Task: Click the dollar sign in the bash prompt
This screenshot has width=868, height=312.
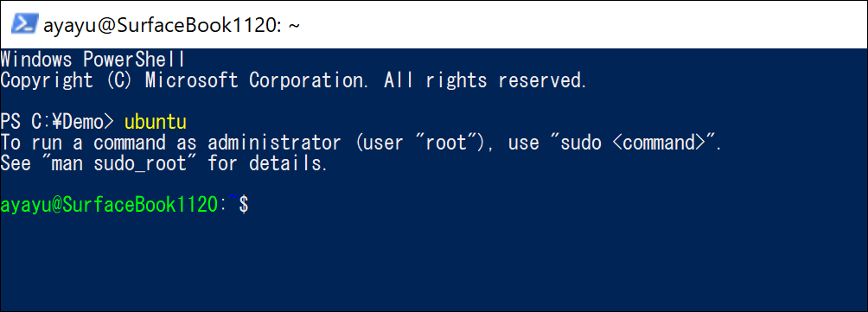Action: coord(243,205)
